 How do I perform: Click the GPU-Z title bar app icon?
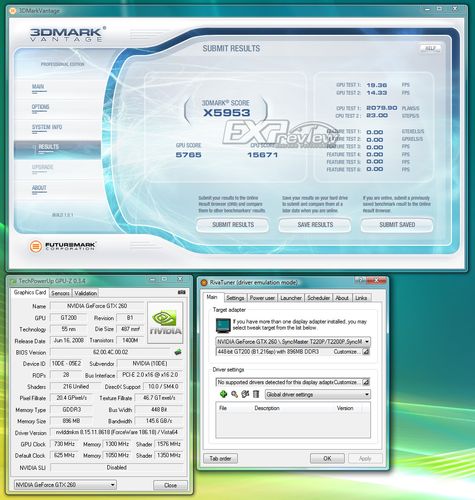click(x=13, y=281)
